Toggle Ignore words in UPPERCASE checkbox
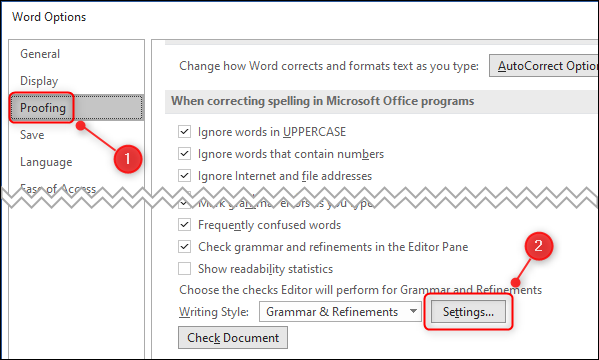This screenshot has height=360, width=599. pos(185,132)
